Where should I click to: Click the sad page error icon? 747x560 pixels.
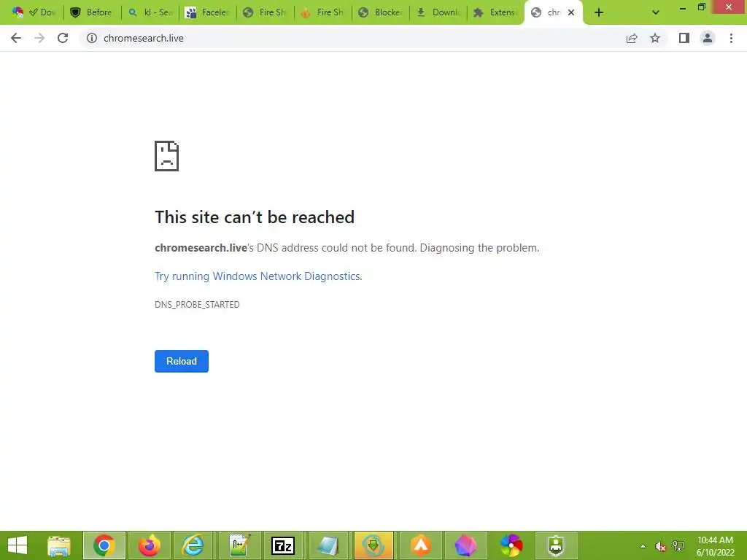pyautogui.click(x=167, y=156)
